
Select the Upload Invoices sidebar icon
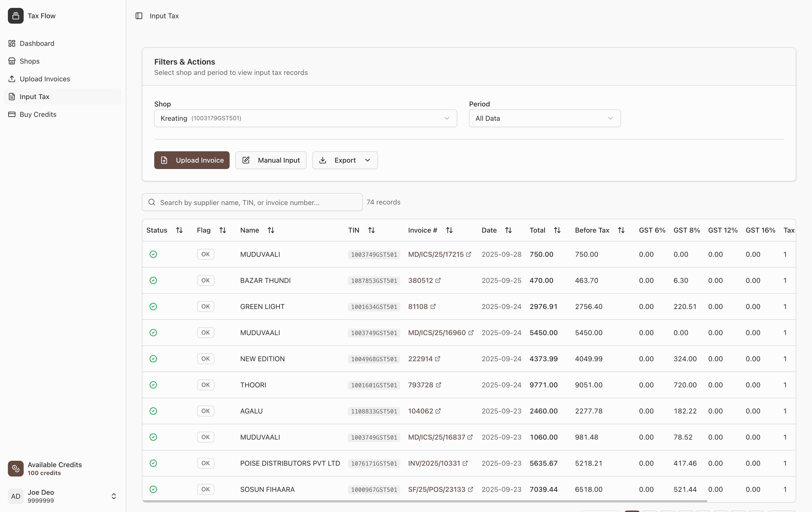(x=12, y=79)
